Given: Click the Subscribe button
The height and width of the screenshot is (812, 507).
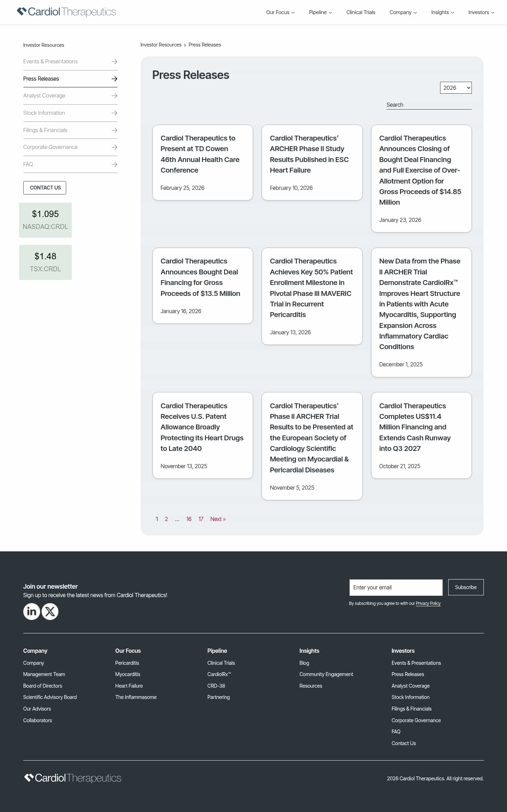Looking at the screenshot, I should (466, 587).
